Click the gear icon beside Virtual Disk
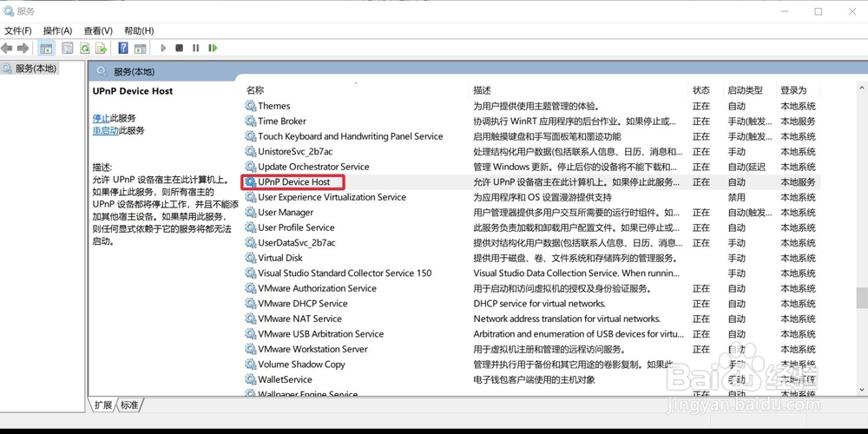Image resolution: width=868 pixels, height=434 pixels. click(251, 258)
